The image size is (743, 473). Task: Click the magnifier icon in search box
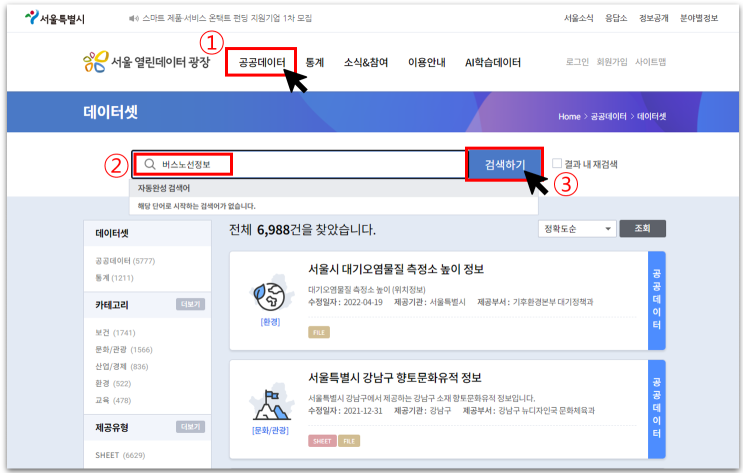(x=150, y=164)
